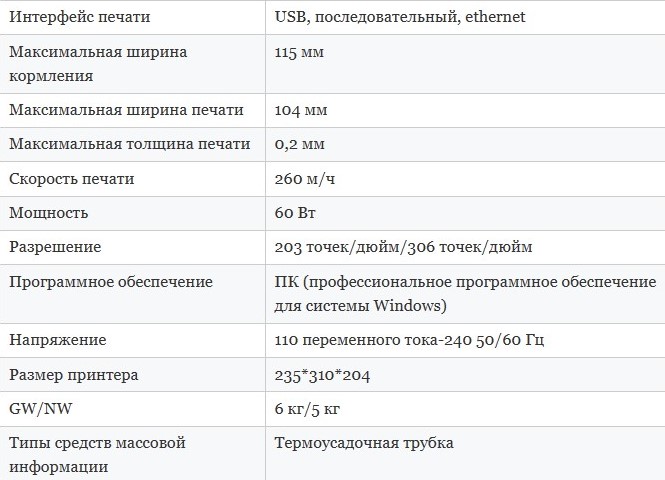665x480 pixels.
Task: Click '203 точек/дюйм/306 точек/дюйм' resolution value
Action: point(403,247)
